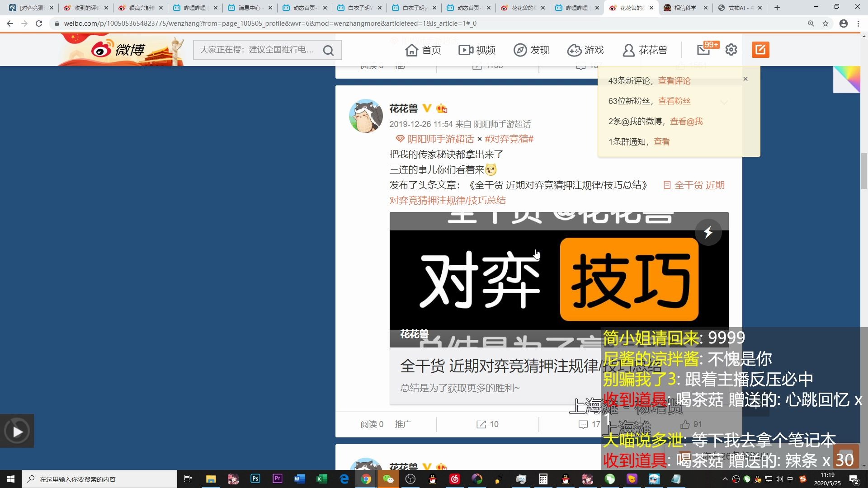Open the 发现 discover section
The image size is (868, 488).
coord(532,50)
